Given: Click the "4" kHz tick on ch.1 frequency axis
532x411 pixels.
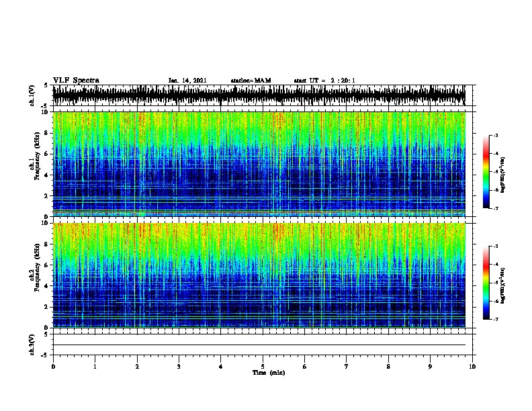Looking at the screenshot, I should (x=46, y=175).
